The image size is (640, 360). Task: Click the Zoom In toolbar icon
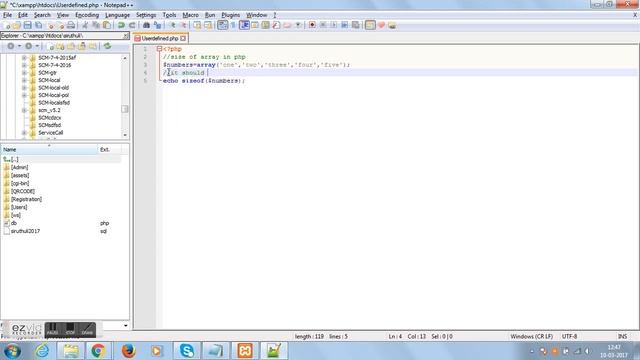[x=173, y=25]
